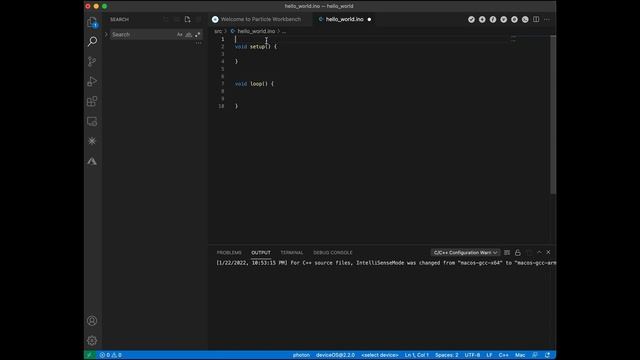The height and width of the screenshot is (360, 640).
Task: Open the Debug Console panel tab
Action: point(333,253)
